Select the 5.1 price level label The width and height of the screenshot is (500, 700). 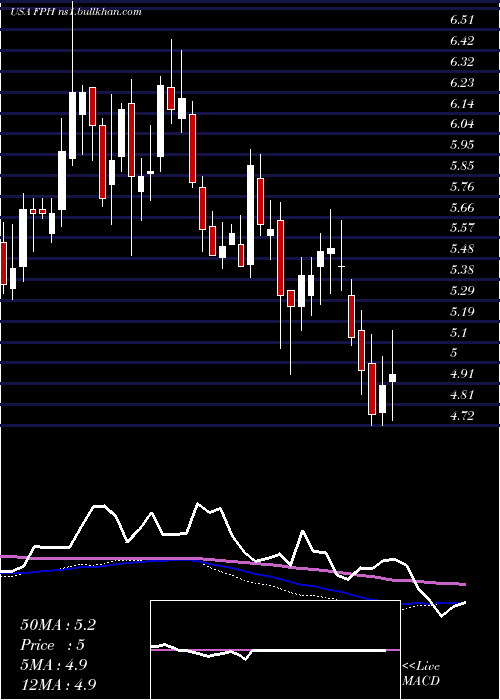tap(458, 333)
